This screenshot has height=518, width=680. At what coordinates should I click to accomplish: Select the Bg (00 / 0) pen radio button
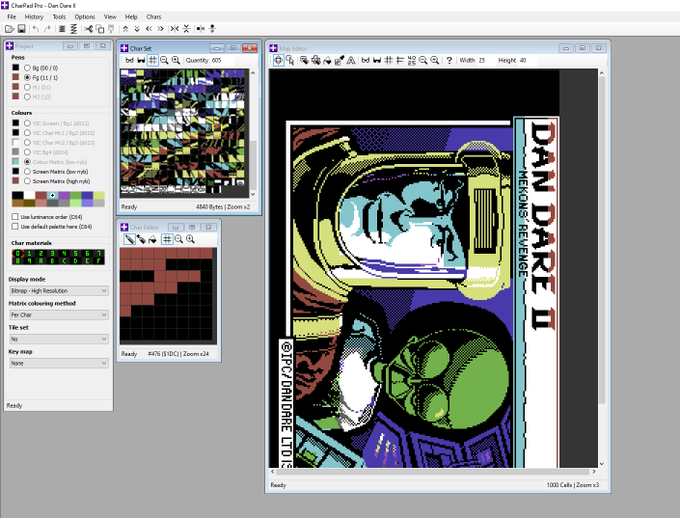pos(27,68)
